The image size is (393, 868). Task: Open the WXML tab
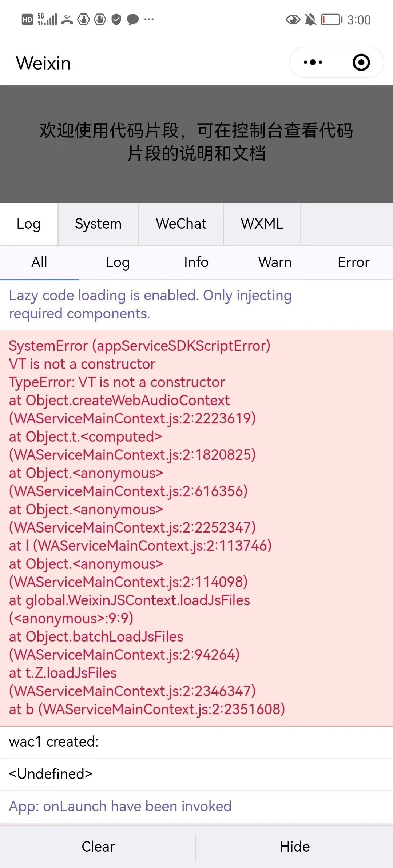tap(262, 224)
